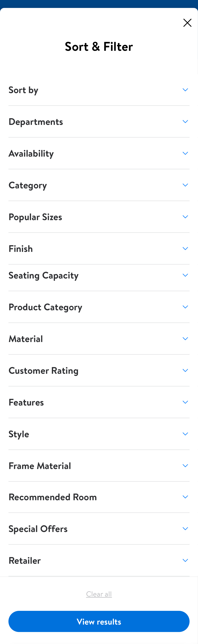Screen dimensions: 198x644
Task: Click the Sort & Filter heading
Action: tap(99, 47)
